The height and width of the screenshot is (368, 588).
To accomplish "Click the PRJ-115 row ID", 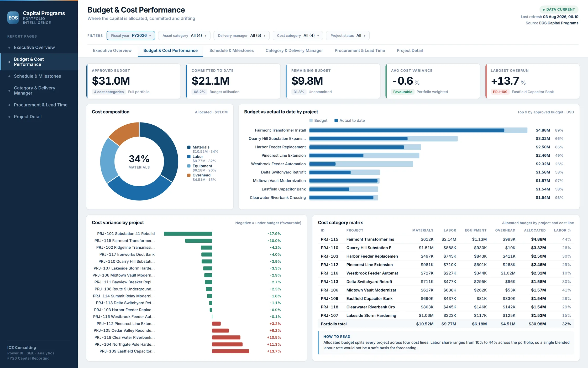I will click(329, 239).
